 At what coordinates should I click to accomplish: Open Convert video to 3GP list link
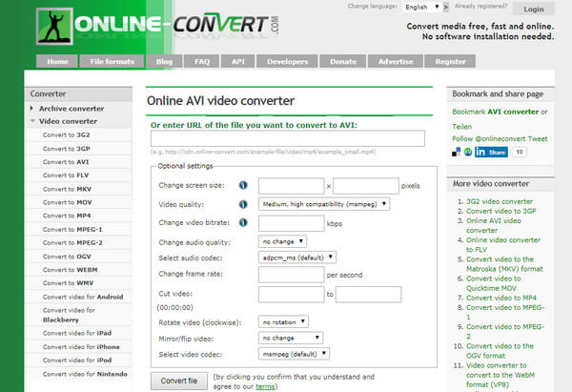[501, 211]
